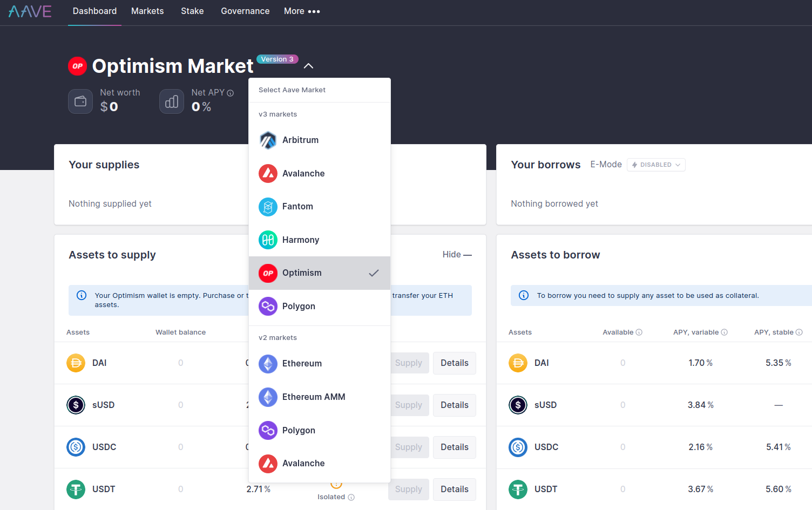
Task: Click Supply for USDC
Action: click(409, 447)
